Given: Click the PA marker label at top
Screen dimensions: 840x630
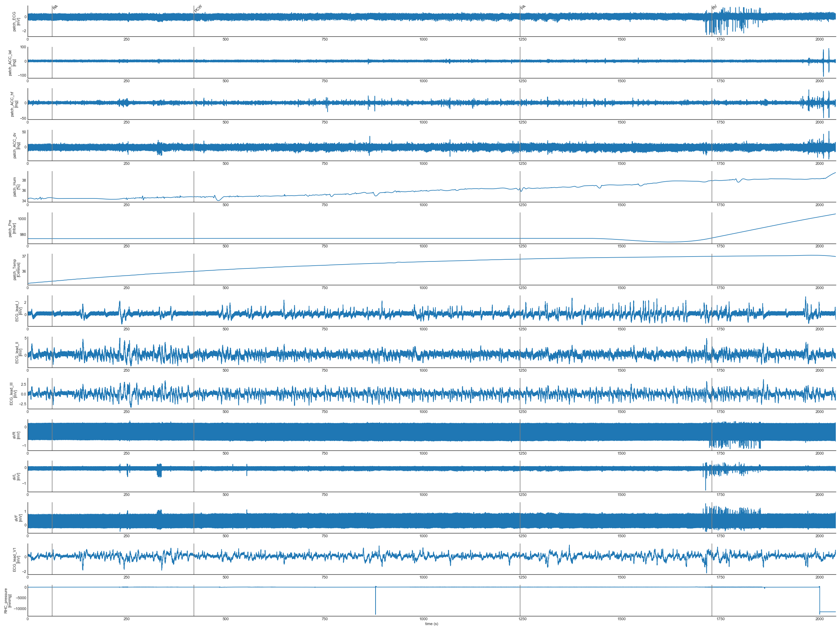Looking at the screenshot, I should [x=523, y=7].
